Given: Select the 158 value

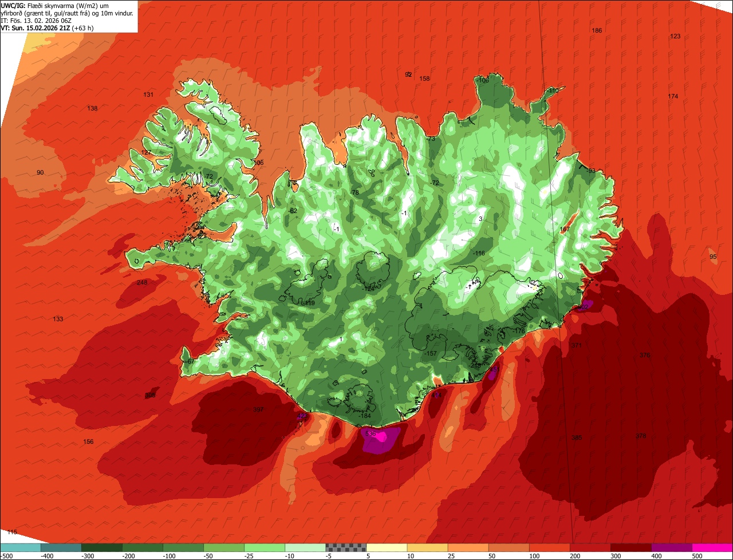Looking at the screenshot, I should coord(424,78).
